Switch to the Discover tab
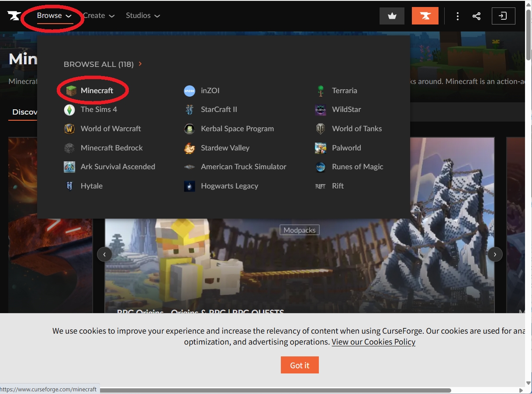This screenshot has width=532, height=394. [25, 112]
